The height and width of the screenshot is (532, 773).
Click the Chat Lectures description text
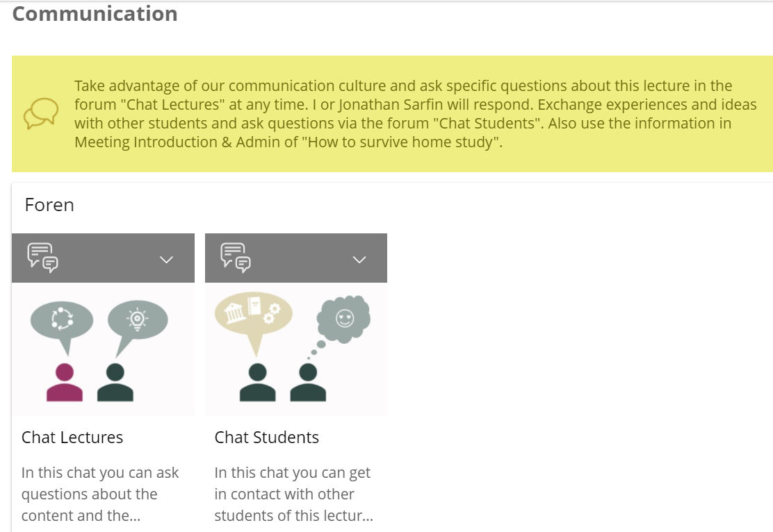tap(100, 494)
